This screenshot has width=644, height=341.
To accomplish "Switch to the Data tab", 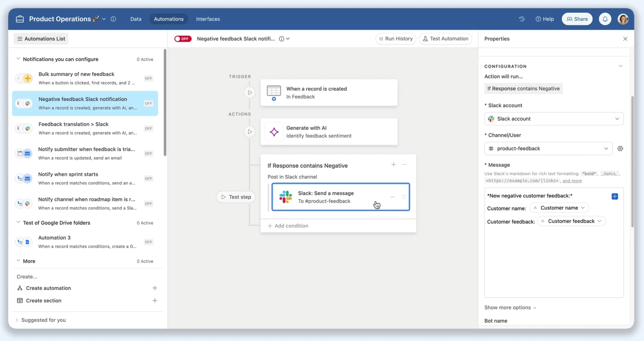I will coord(136,19).
